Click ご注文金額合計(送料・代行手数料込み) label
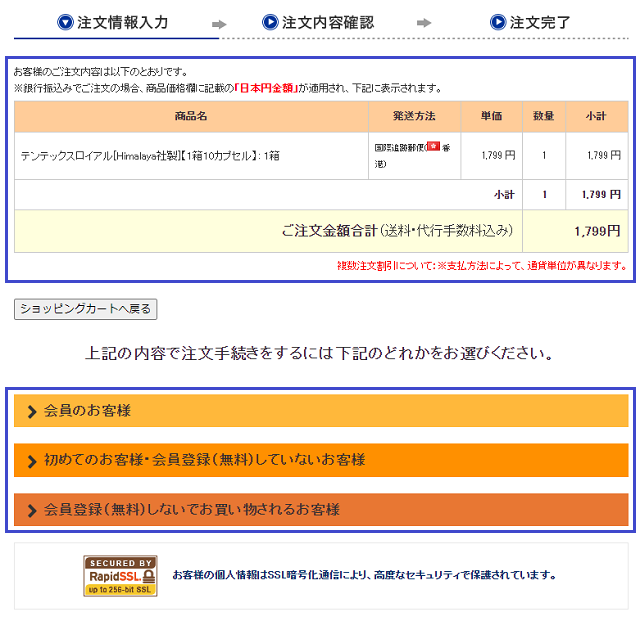 point(397,231)
